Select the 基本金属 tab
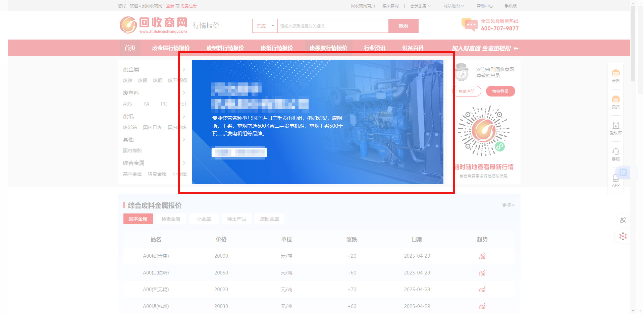This screenshot has width=644, height=314. click(x=138, y=219)
